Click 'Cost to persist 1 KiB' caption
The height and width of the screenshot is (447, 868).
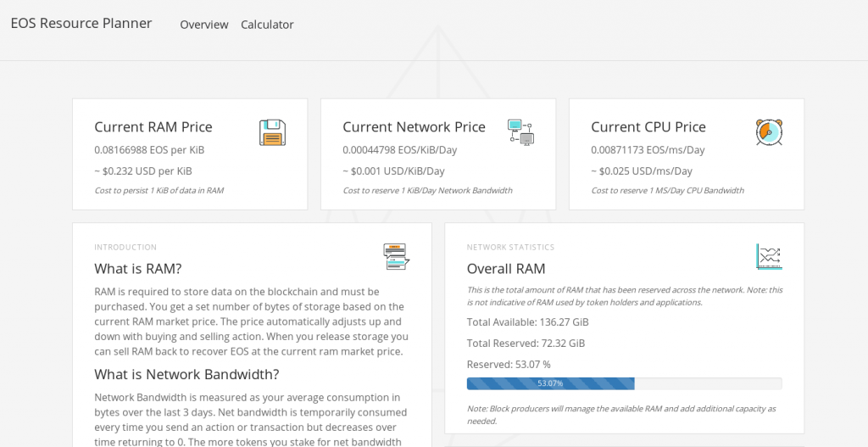[x=159, y=191]
